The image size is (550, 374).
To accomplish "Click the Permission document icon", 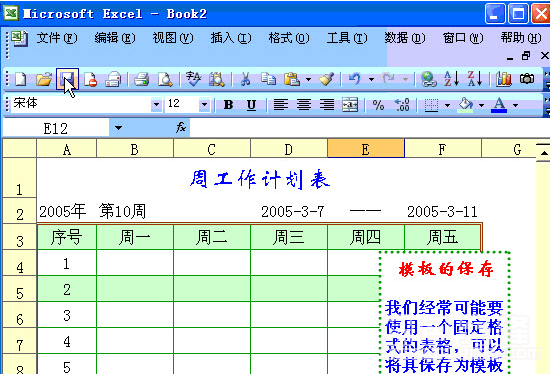I will [x=90, y=79].
